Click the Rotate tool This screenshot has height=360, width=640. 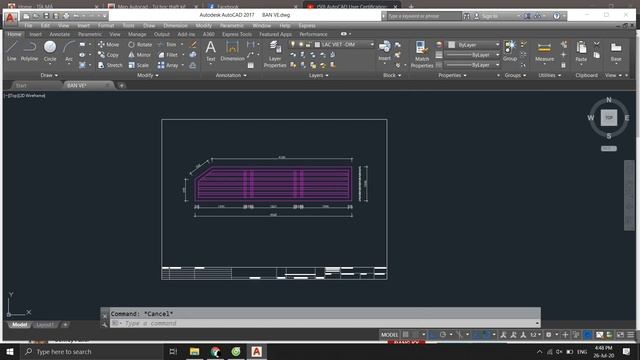[140, 44]
